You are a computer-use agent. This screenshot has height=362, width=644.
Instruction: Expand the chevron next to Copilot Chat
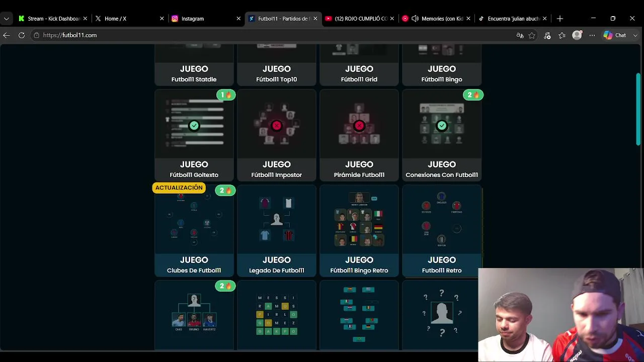[x=635, y=35]
